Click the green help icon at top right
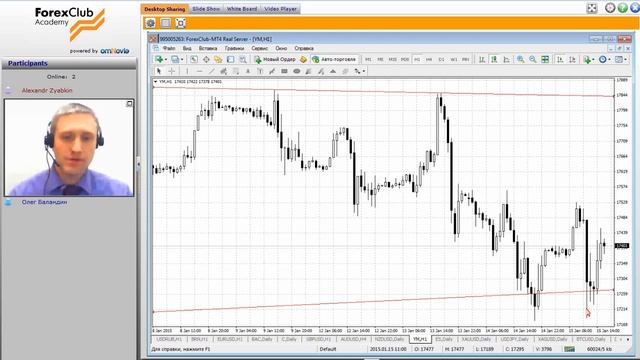The height and width of the screenshot is (360, 640). [622, 8]
